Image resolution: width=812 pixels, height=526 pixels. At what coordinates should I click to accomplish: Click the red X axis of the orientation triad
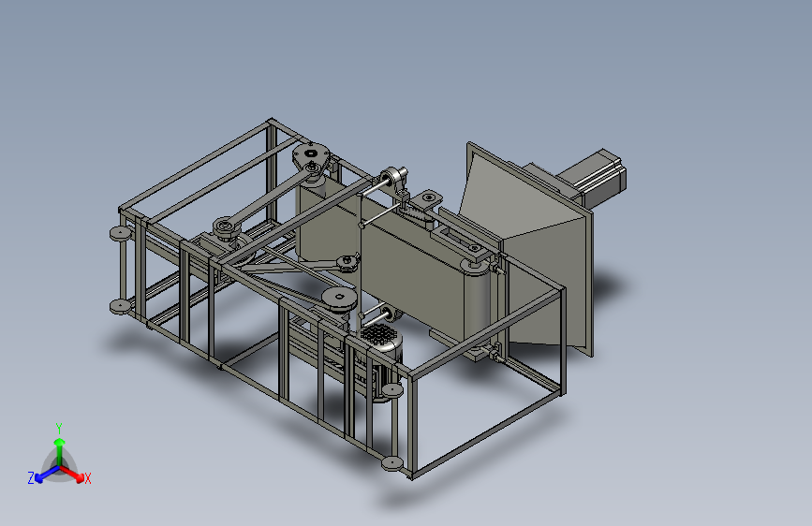tap(74, 474)
